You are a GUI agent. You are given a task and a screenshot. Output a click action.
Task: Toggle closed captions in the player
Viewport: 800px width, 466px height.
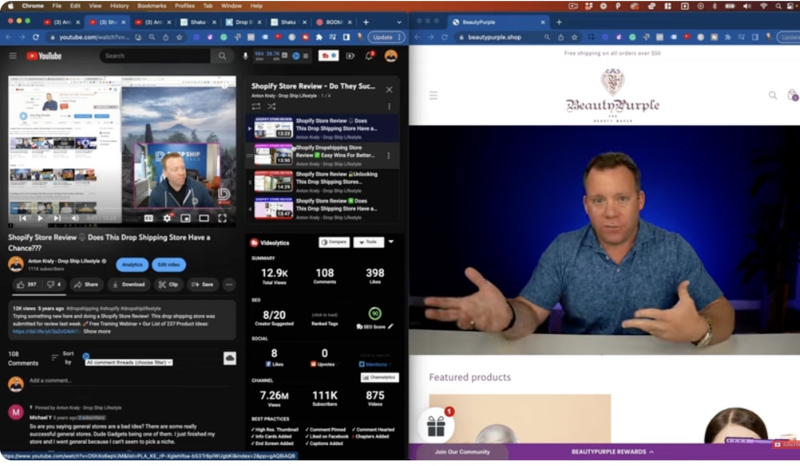(148, 218)
